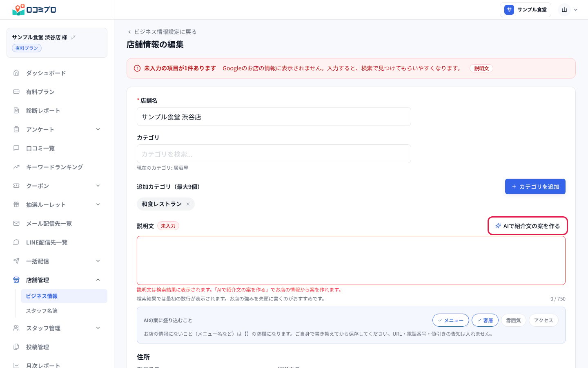Image resolution: width=588 pixels, height=368 pixels.
Task: Enable the 雰囲気 chip
Action: coord(513,320)
